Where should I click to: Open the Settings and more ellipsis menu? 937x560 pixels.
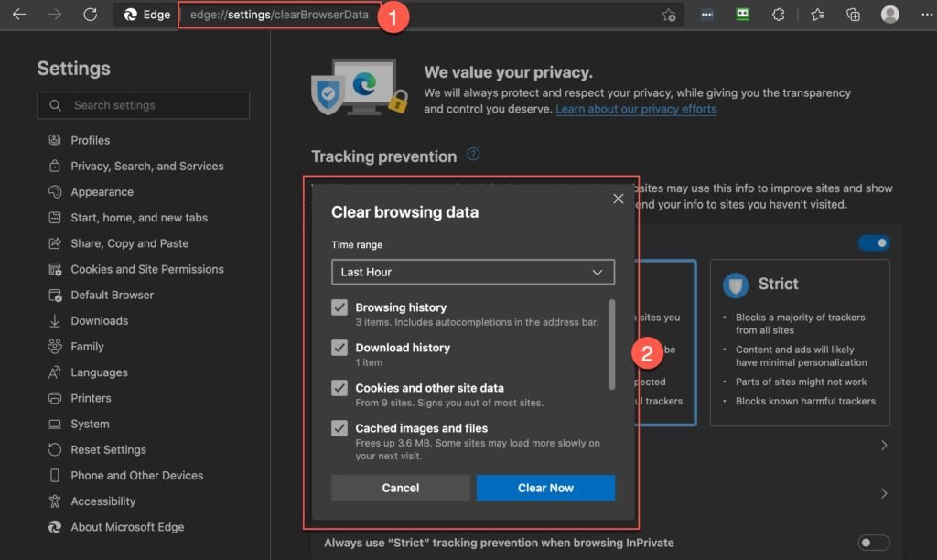tap(927, 15)
